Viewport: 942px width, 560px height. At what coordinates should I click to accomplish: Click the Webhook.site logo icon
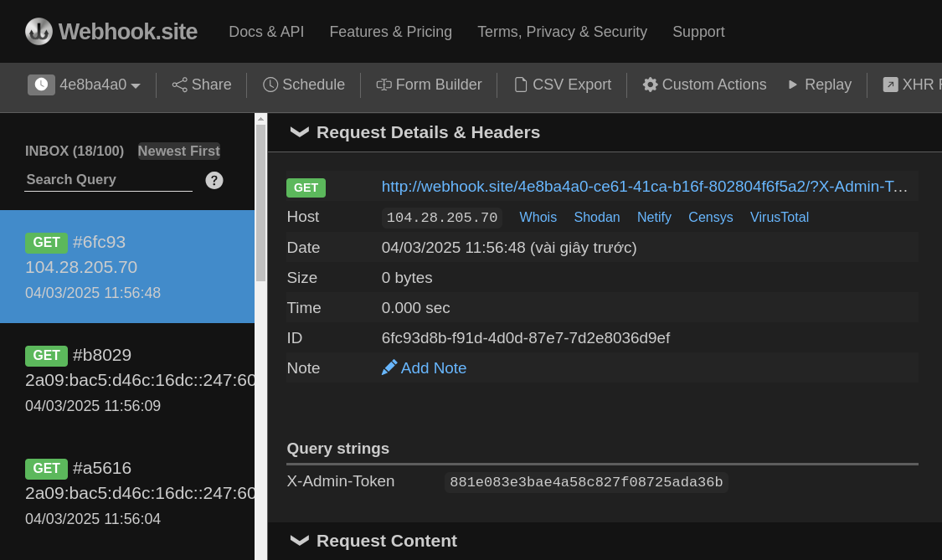(x=39, y=32)
